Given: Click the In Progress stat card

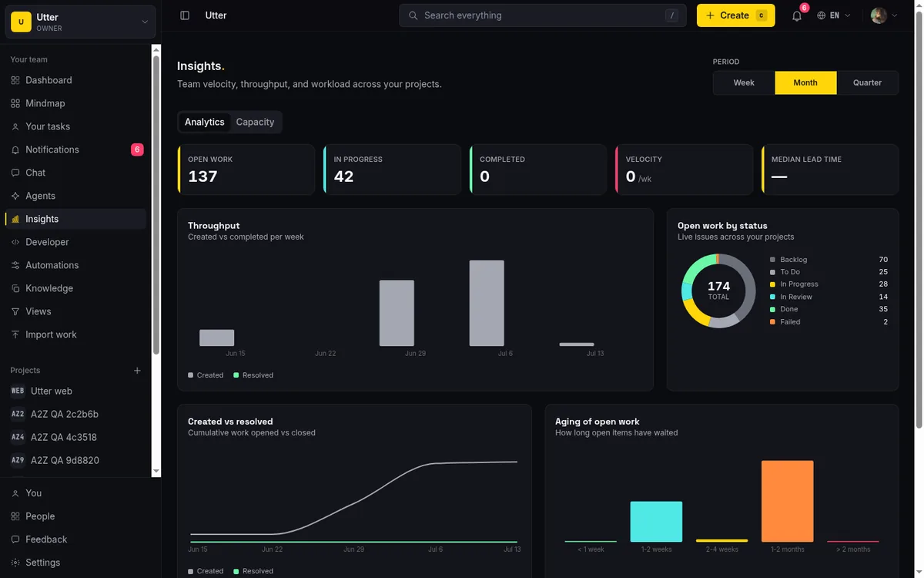Looking at the screenshot, I should [x=392, y=170].
